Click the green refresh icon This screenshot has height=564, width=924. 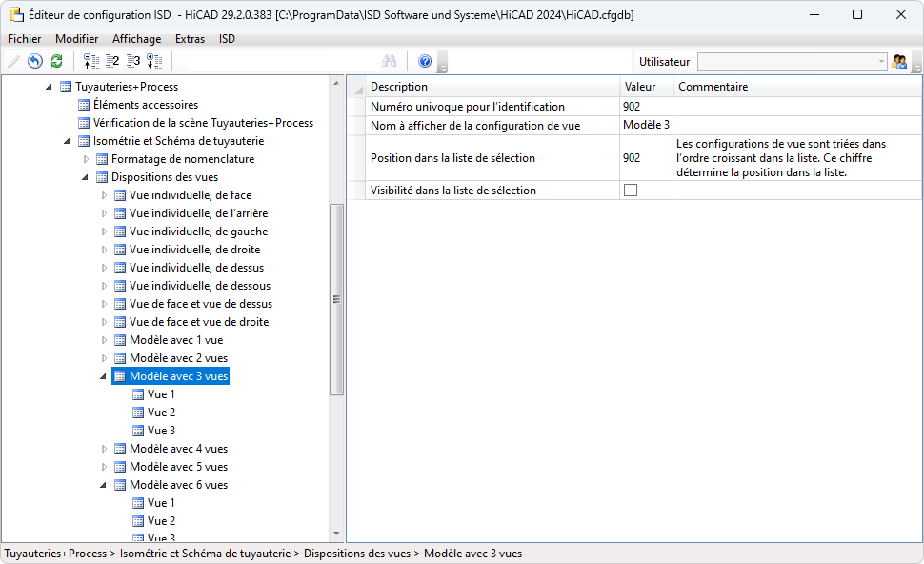pos(56,61)
